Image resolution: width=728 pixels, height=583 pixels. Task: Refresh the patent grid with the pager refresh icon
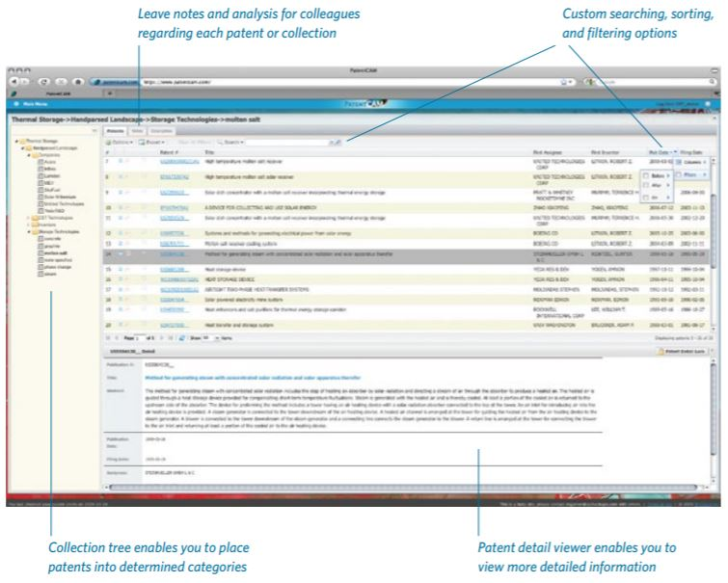tap(182, 338)
